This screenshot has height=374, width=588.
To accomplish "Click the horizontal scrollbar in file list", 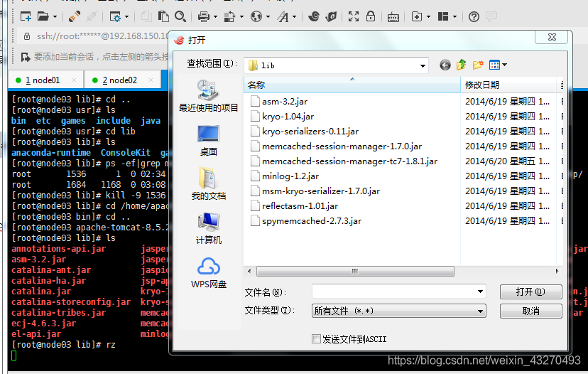I will click(355, 271).
